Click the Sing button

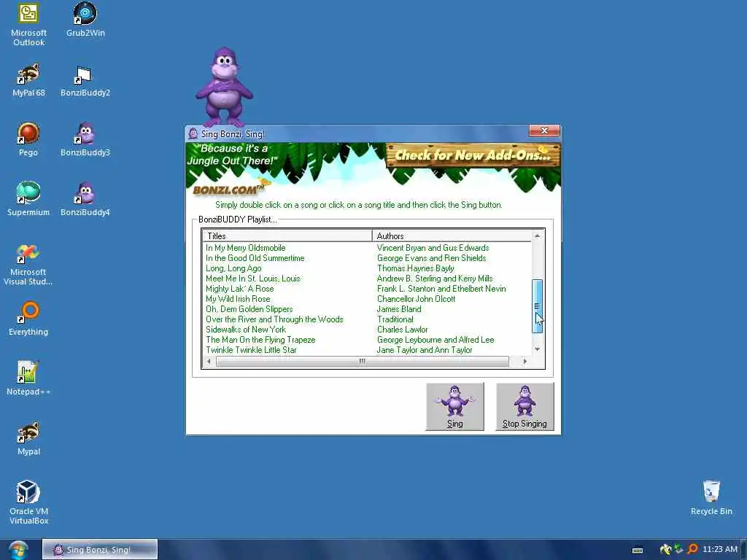[455, 407]
